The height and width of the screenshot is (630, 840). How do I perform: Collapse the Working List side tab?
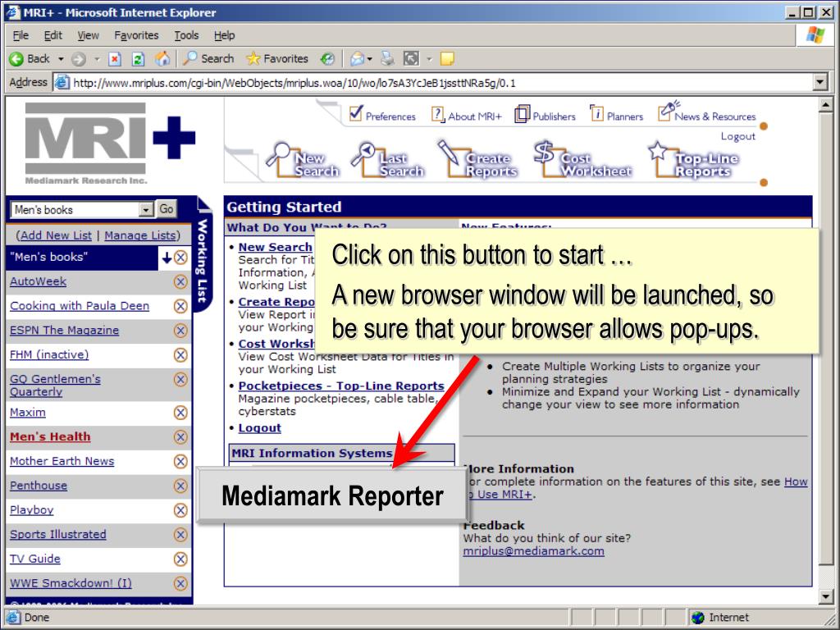tap(203, 255)
